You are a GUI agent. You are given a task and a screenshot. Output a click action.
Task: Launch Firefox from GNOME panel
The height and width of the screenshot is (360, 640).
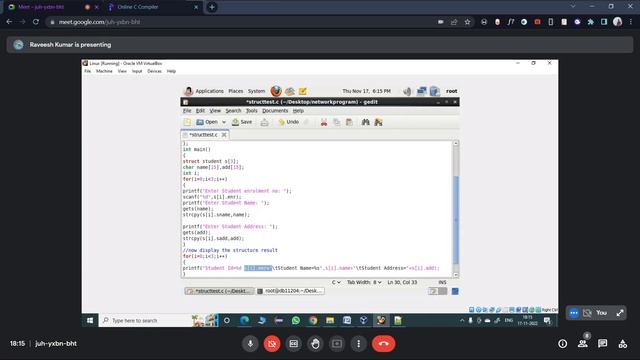pos(276,91)
